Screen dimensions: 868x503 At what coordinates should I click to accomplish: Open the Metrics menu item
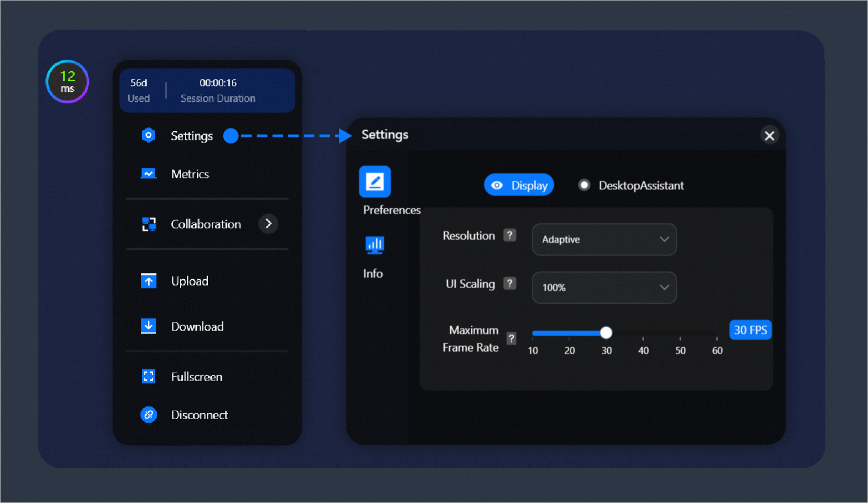(x=190, y=174)
